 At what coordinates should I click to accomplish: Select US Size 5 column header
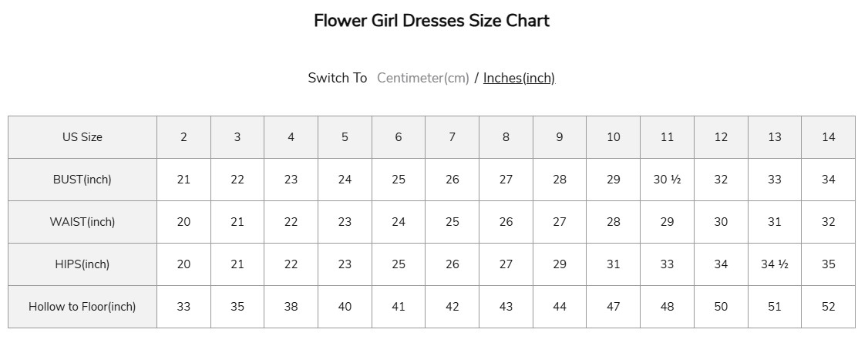[x=345, y=137]
